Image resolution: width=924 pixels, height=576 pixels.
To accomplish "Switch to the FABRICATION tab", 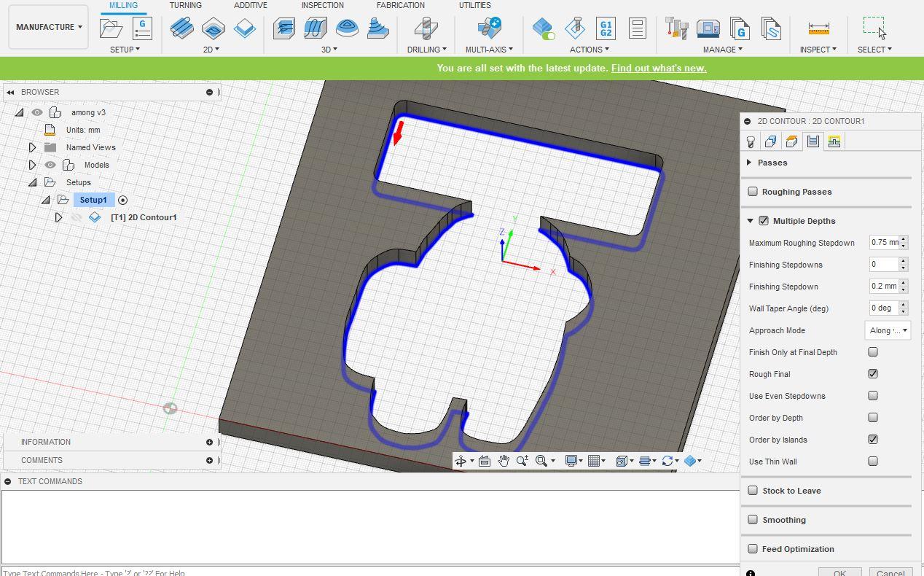I will [x=401, y=5].
